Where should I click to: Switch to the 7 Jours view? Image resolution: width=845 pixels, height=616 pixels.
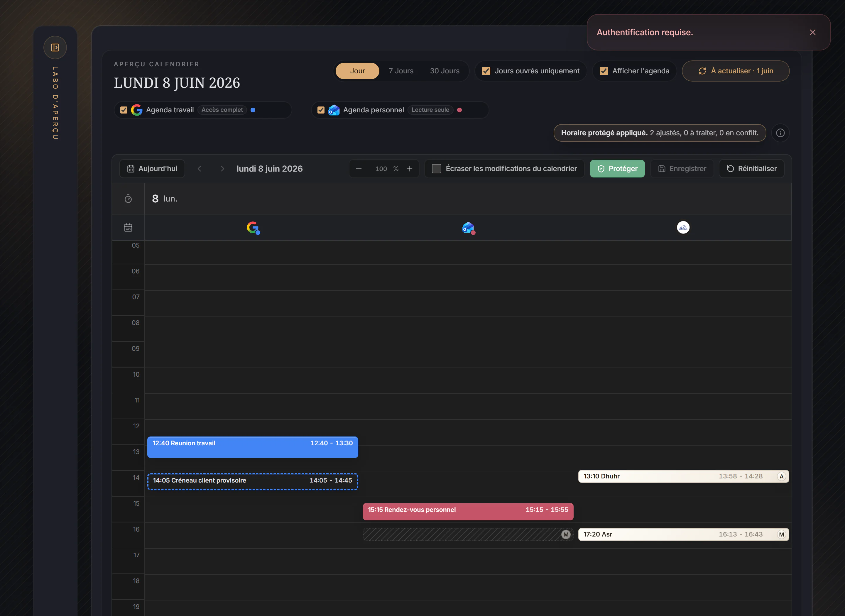click(401, 71)
